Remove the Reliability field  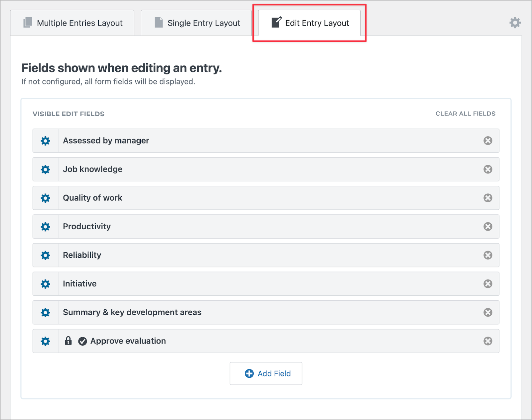click(488, 255)
